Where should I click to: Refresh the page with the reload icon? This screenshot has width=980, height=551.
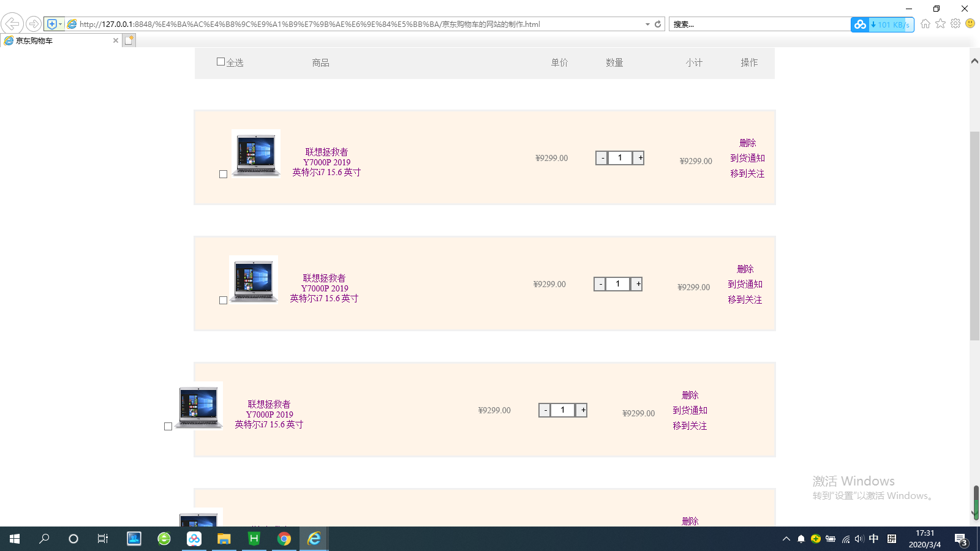click(x=658, y=24)
